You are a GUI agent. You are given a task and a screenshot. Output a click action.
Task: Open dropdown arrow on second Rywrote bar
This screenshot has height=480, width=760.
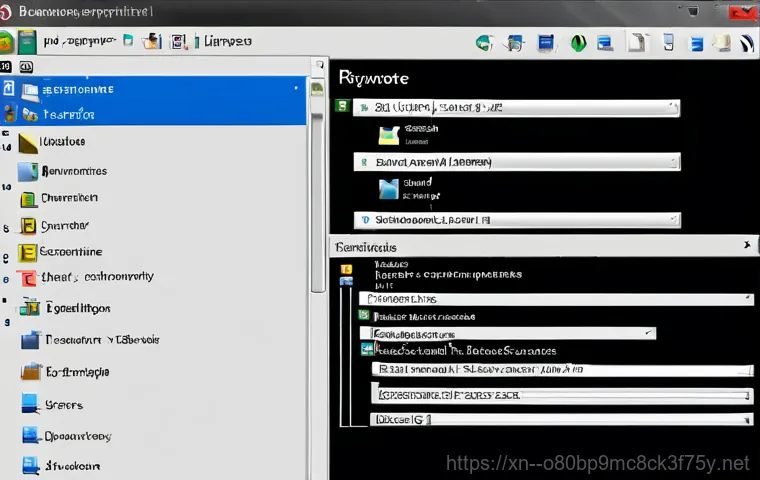coord(675,161)
